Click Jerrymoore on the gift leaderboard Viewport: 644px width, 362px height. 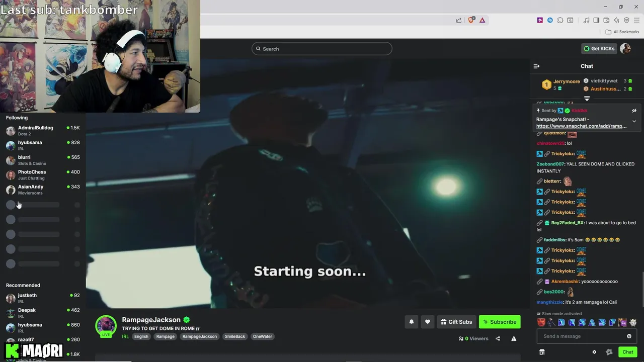(x=567, y=81)
